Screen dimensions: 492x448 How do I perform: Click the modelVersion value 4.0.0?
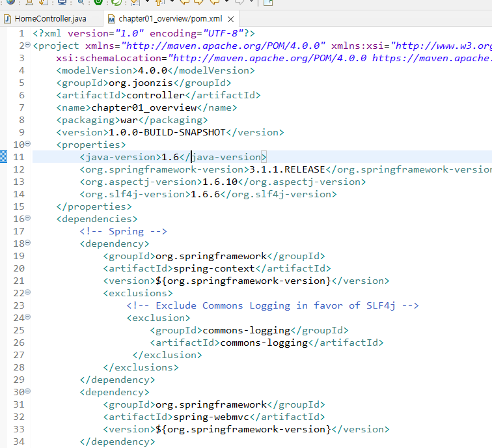tap(152, 70)
